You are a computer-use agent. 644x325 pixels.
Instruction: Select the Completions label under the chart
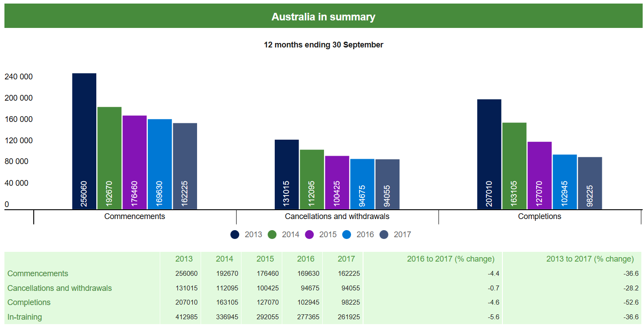tap(540, 216)
